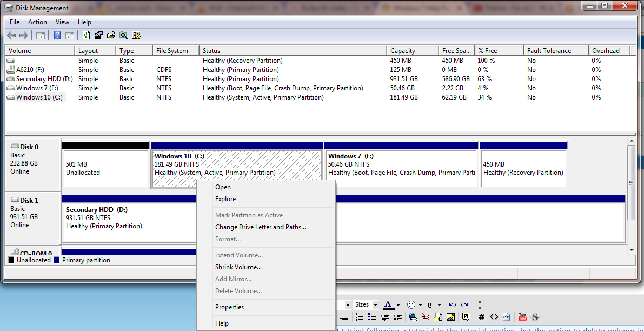Select the 501 MB Unallocated block on Disk 0
The height and width of the screenshot is (331, 644).
tap(105, 165)
